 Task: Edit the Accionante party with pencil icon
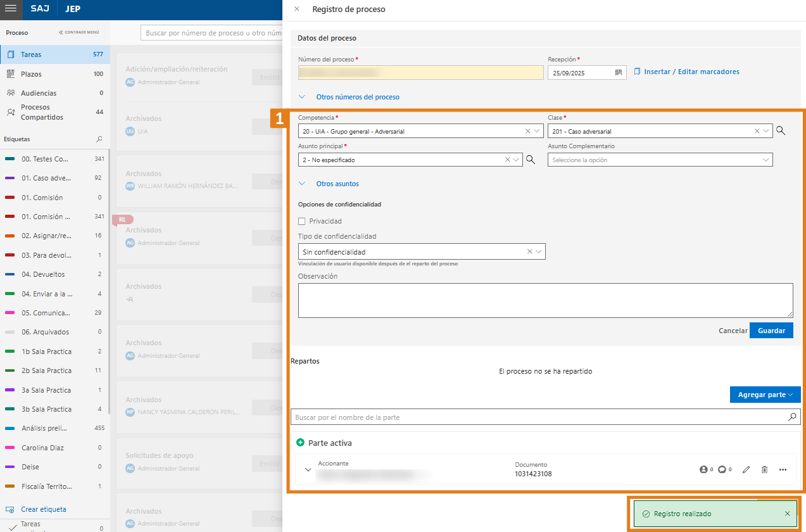click(x=746, y=470)
